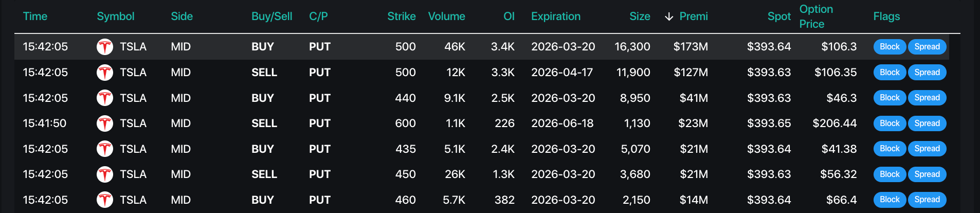Click Block flag on 600 strike row

pyautogui.click(x=890, y=123)
